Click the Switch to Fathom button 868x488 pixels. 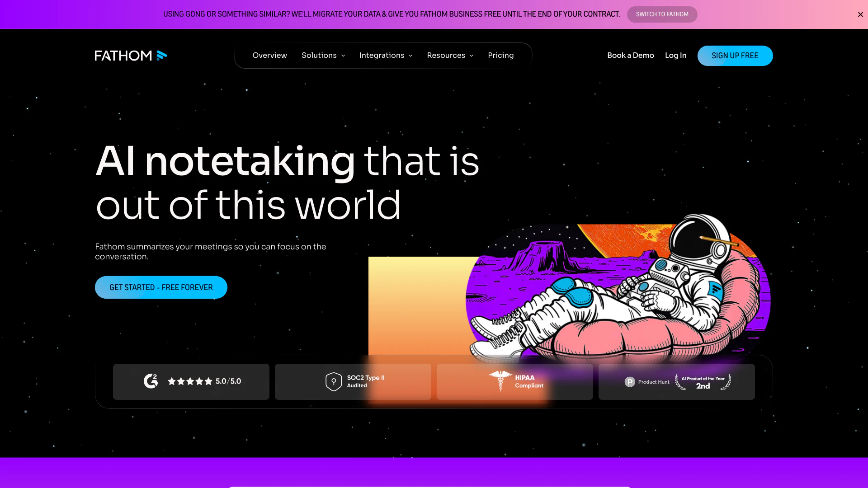coord(662,14)
